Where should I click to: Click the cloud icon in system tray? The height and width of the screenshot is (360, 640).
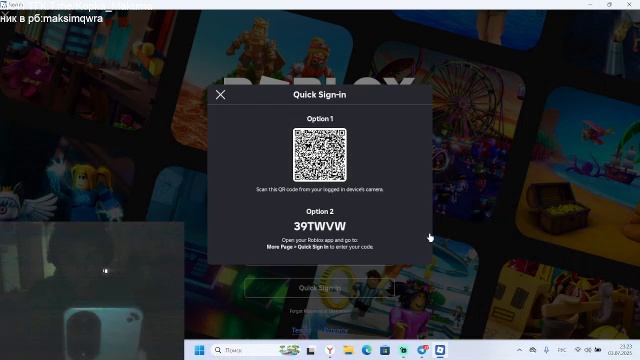coord(533,350)
